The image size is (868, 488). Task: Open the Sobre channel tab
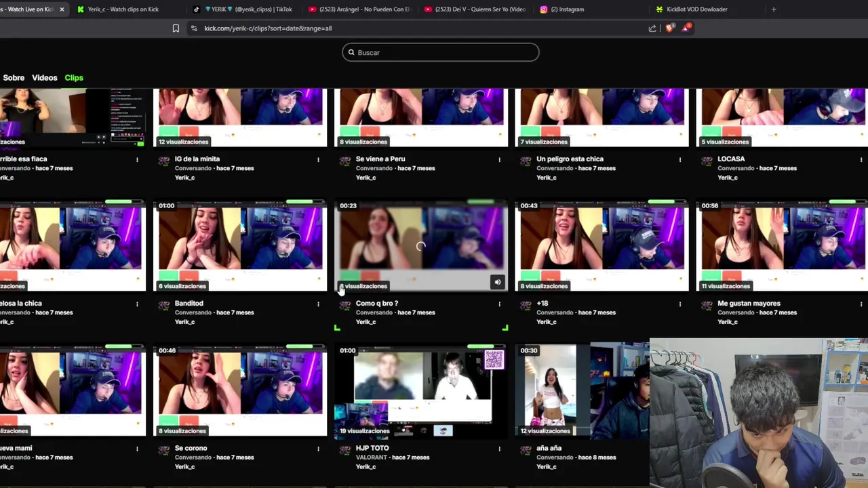pos(14,78)
